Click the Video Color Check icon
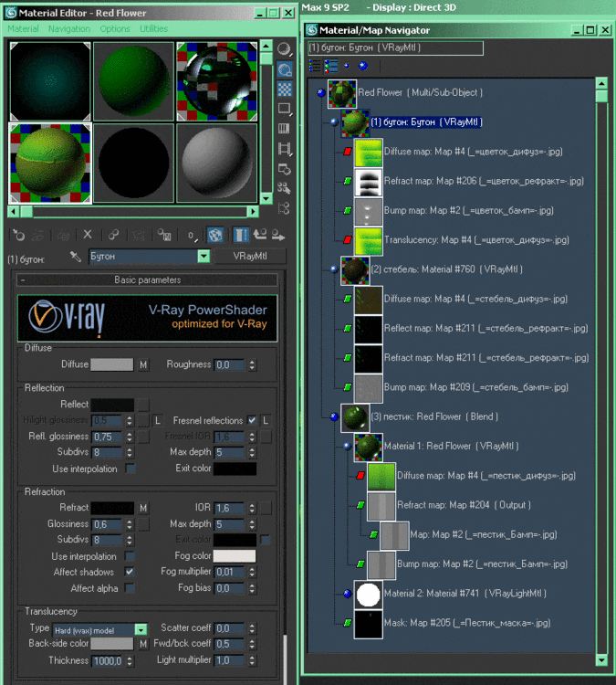 click(x=284, y=128)
